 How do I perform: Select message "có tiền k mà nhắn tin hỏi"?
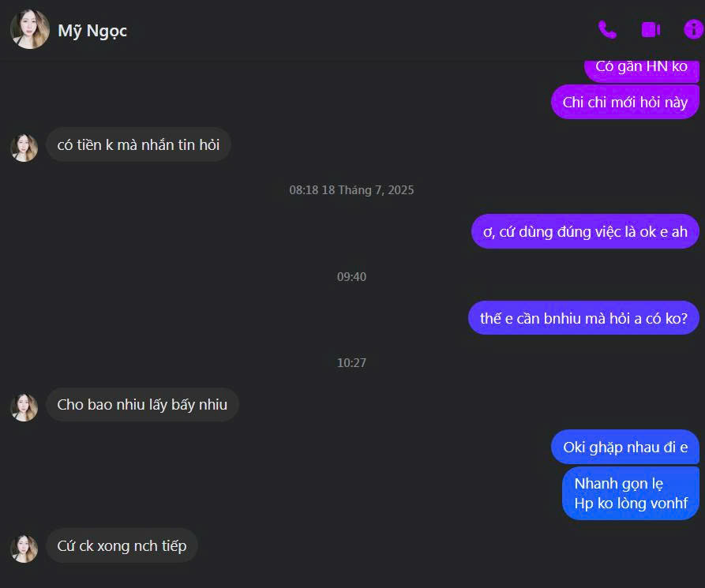tap(138, 145)
